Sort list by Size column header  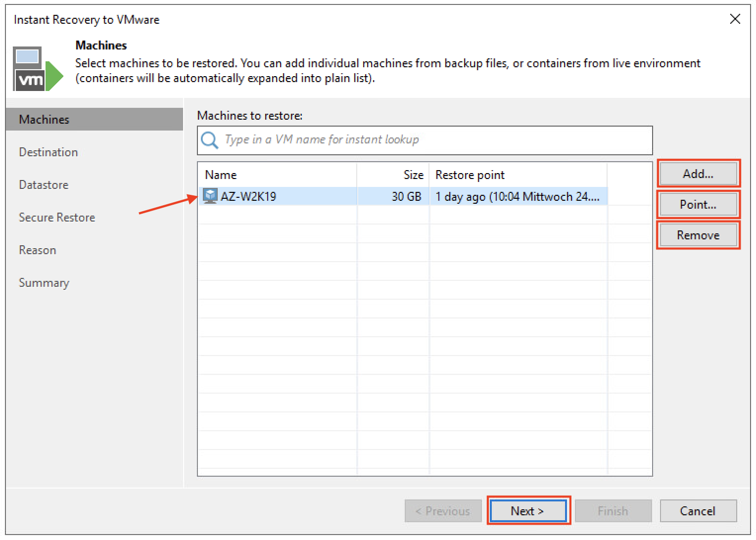[x=393, y=175]
